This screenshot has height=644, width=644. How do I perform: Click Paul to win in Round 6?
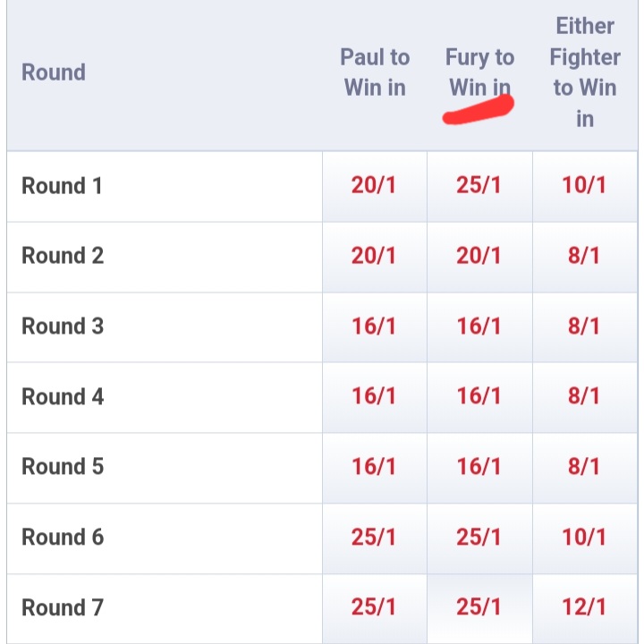coord(374,538)
